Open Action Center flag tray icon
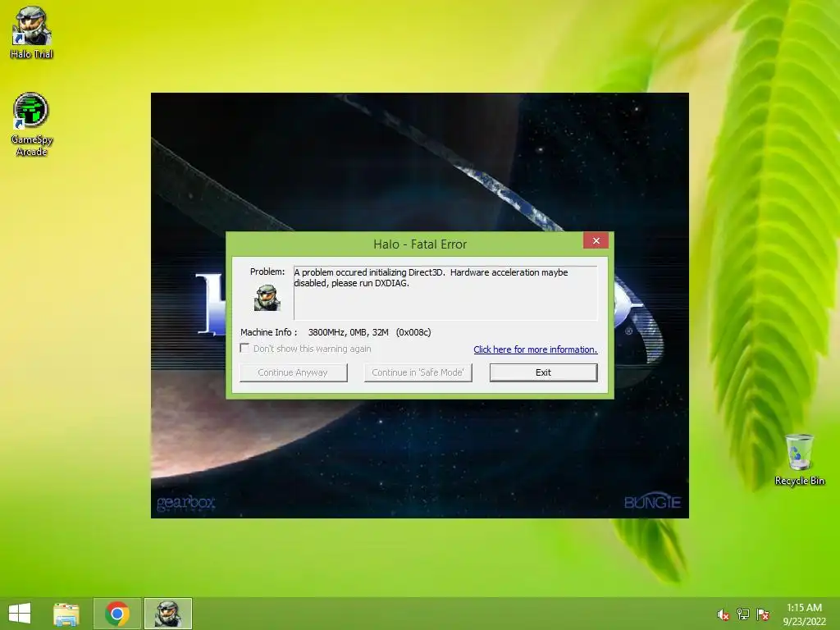 763,614
